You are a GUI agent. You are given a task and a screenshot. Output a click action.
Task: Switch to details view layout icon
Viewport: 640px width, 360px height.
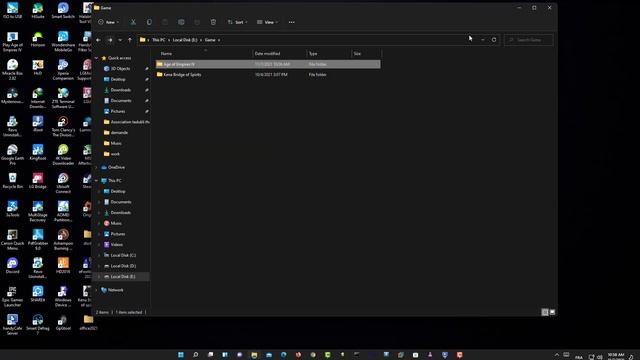(544, 312)
